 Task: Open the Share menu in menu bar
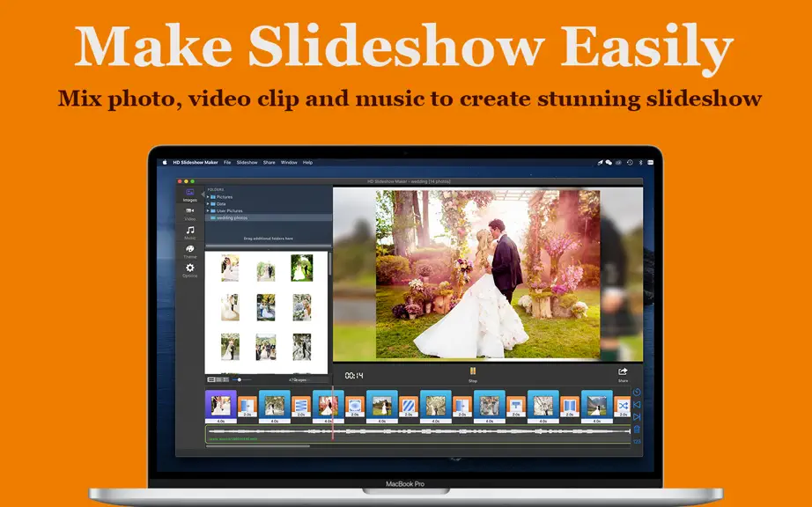[269, 163]
